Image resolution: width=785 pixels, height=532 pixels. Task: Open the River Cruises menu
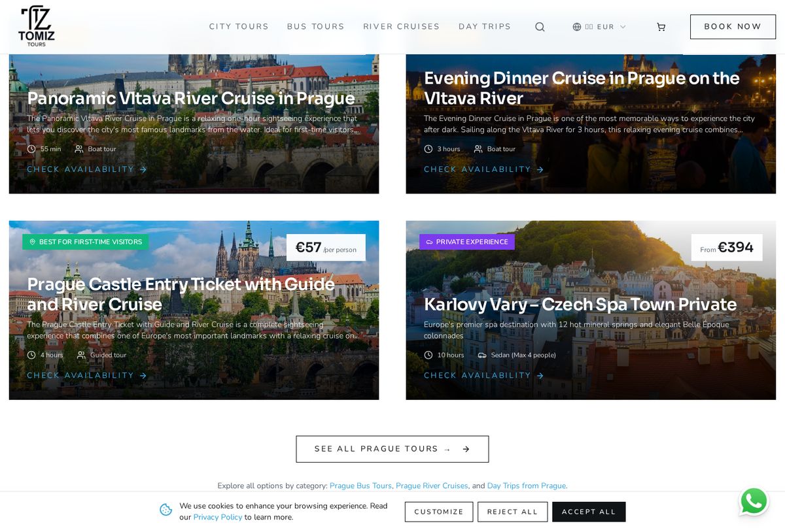pyautogui.click(x=402, y=27)
